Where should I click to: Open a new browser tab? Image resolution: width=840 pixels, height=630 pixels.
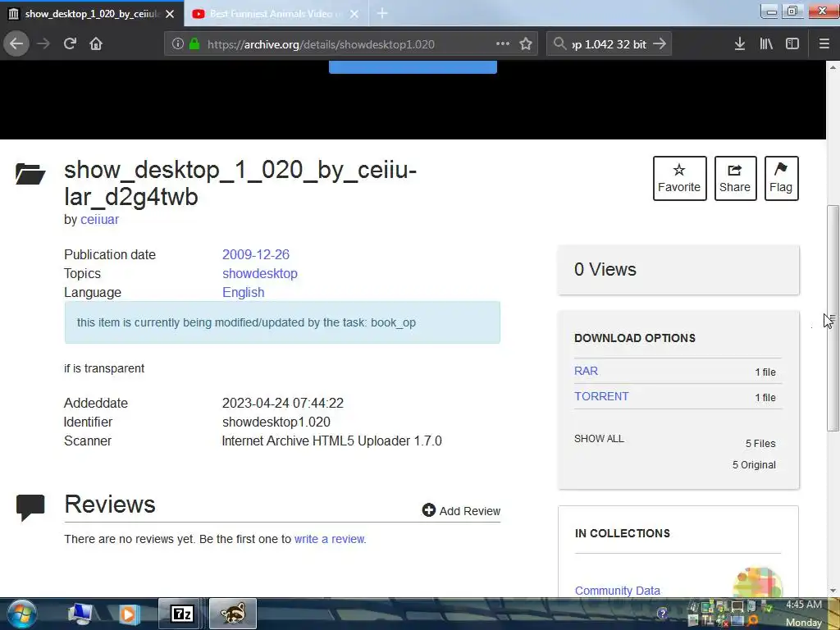point(382,14)
